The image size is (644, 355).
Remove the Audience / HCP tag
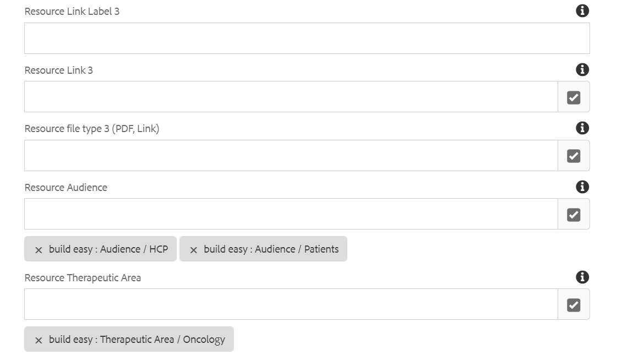pyautogui.click(x=39, y=250)
